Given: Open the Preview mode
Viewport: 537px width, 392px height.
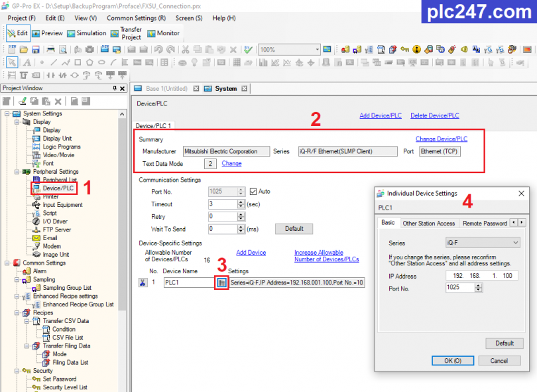Looking at the screenshot, I should click(47, 33).
